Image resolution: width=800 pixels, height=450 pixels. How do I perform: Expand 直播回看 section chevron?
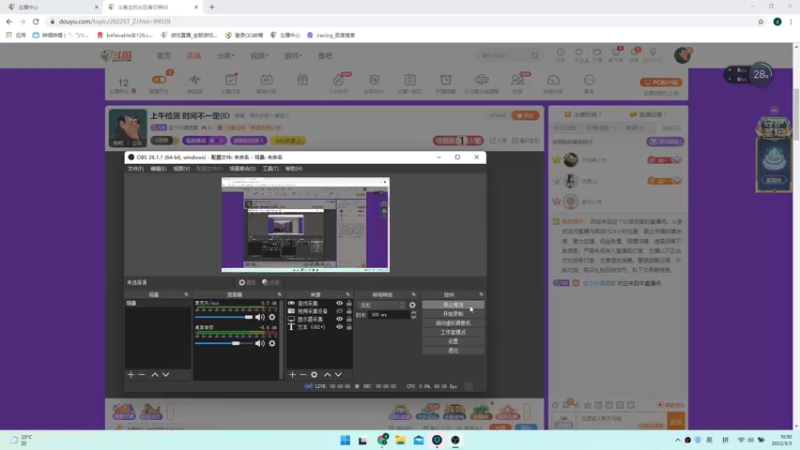pos(666,114)
